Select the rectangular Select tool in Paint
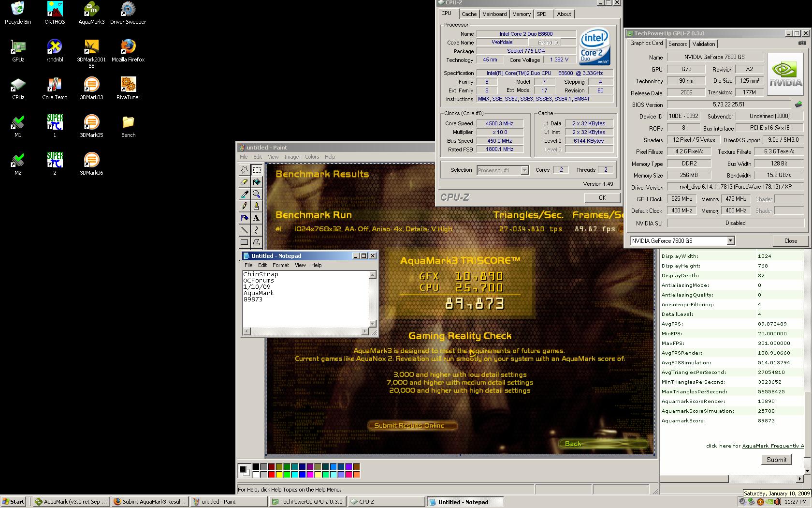 click(257, 170)
